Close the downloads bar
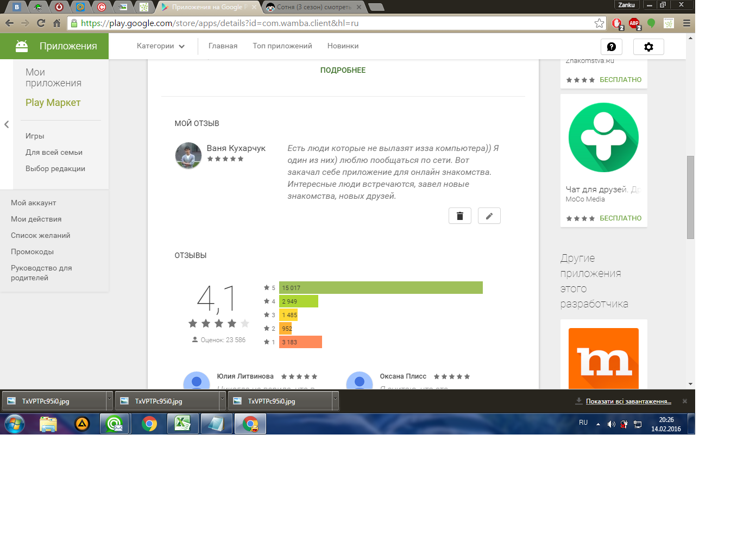Image resolution: width=756 pixels, height=535 pixels. click(x=685, y=401)
